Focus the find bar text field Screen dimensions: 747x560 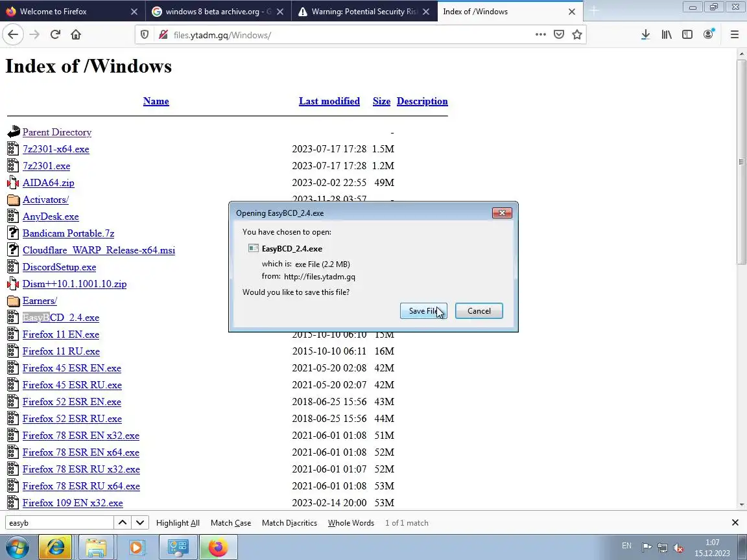(x=60, y=522)
